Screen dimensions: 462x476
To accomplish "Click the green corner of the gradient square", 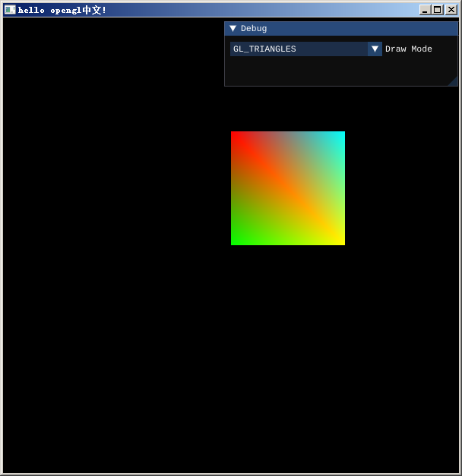I will pos(236,241).
